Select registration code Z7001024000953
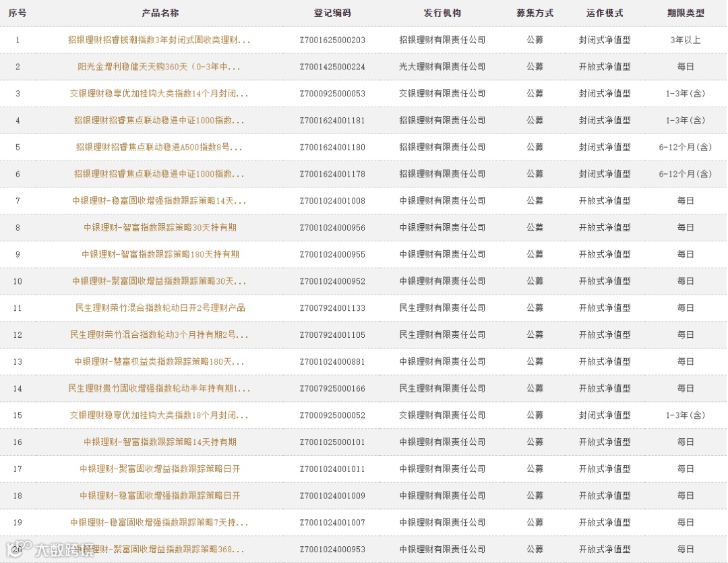 332,550
